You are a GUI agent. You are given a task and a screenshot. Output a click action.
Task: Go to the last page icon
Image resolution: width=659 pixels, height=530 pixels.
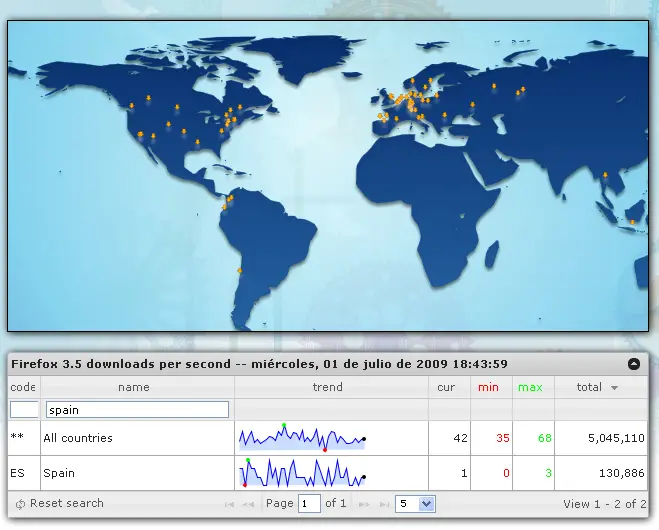pyautogui.click(x=384, y=504)
